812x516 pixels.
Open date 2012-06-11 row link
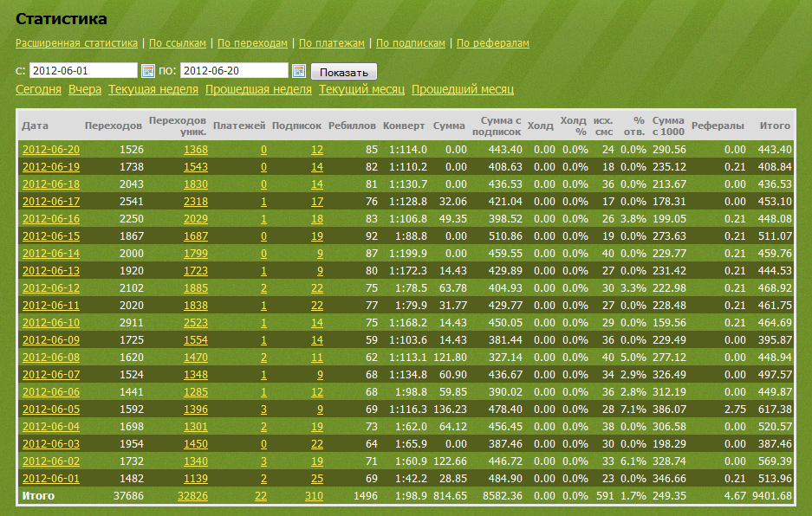click(51, 306)
